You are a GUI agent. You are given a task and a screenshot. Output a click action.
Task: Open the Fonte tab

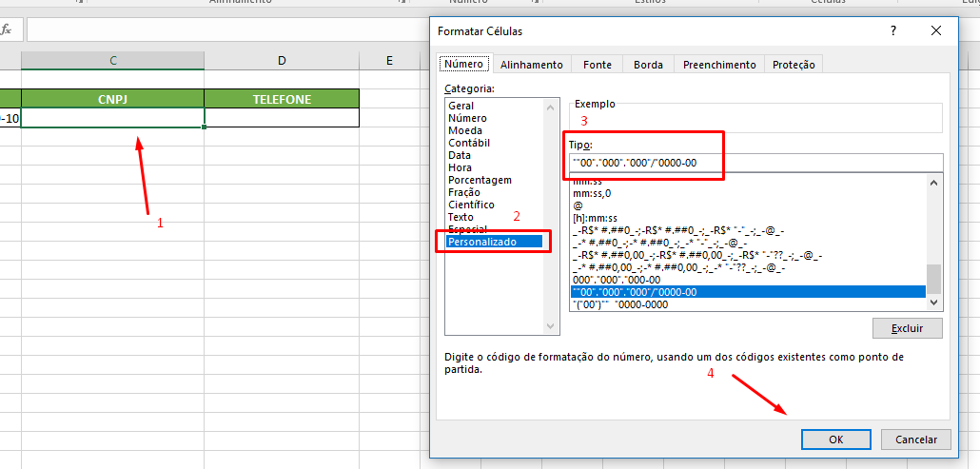point(598,65)
